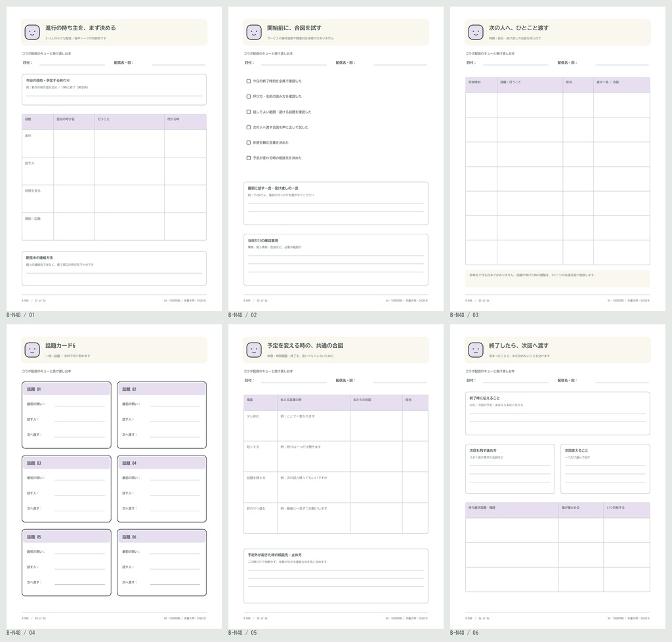
Task: Click the smiley icon beside 進行の持ち主を、まず決める
Action: click(x=32, y=32)
